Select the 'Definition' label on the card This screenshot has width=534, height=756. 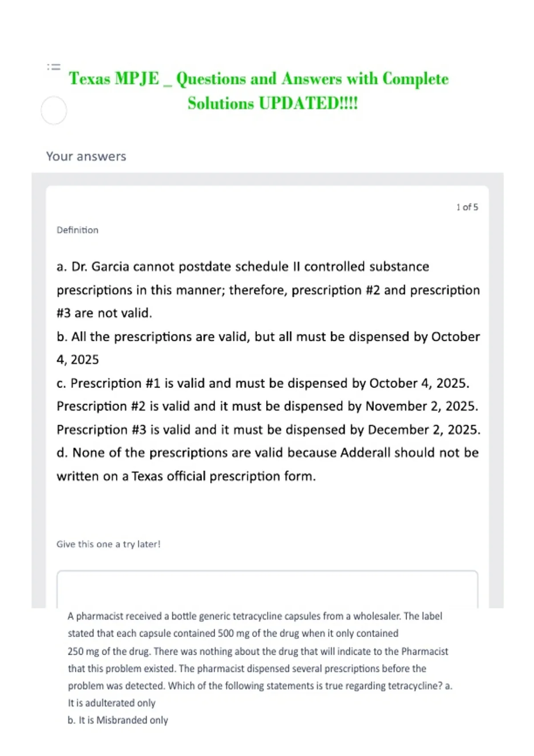click(77, 230)
